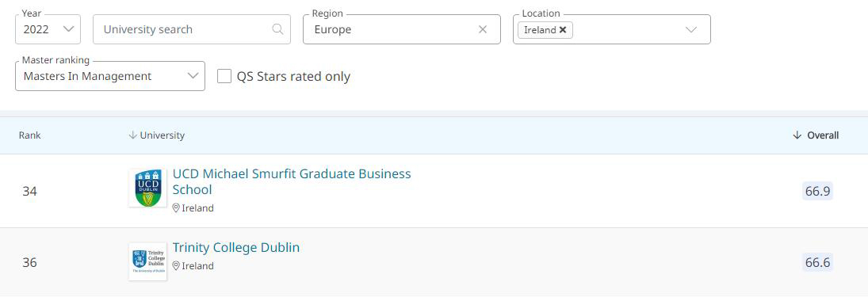Remove the Ireland location tag

tap(563, 30)
